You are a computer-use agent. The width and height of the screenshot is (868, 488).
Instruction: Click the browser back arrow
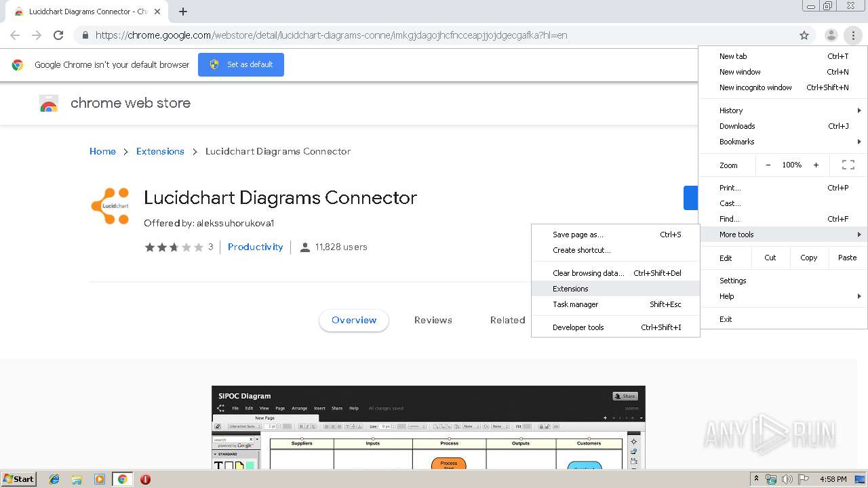coord(15,35)
